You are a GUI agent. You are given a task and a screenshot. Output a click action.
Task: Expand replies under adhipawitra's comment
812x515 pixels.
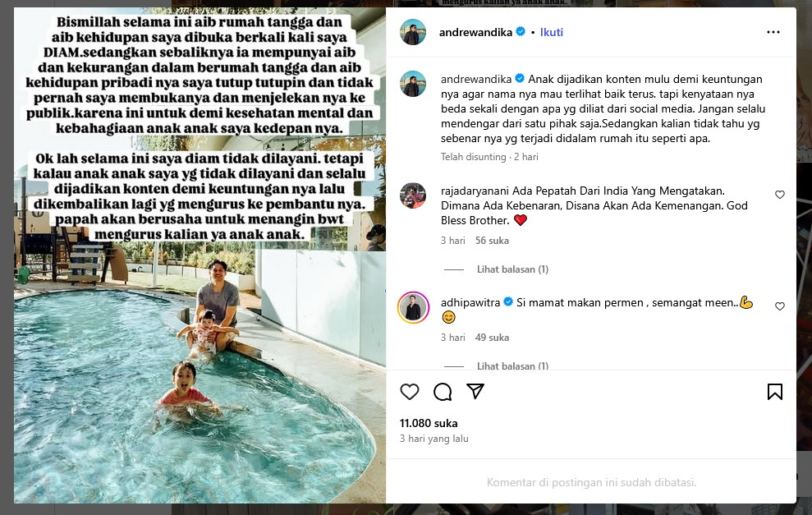pyautogui.click(x=512, y=366)
